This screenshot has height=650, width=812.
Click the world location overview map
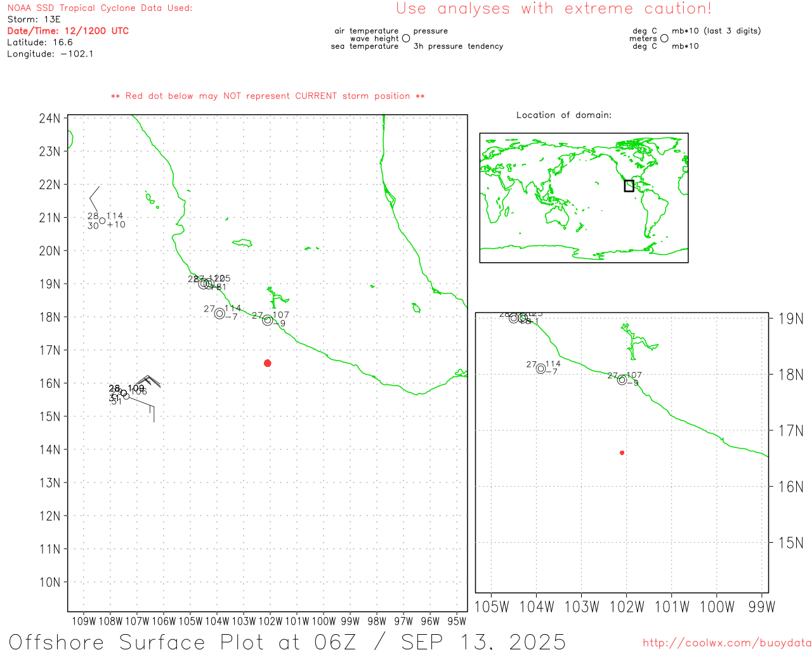[x=584, y=198]
